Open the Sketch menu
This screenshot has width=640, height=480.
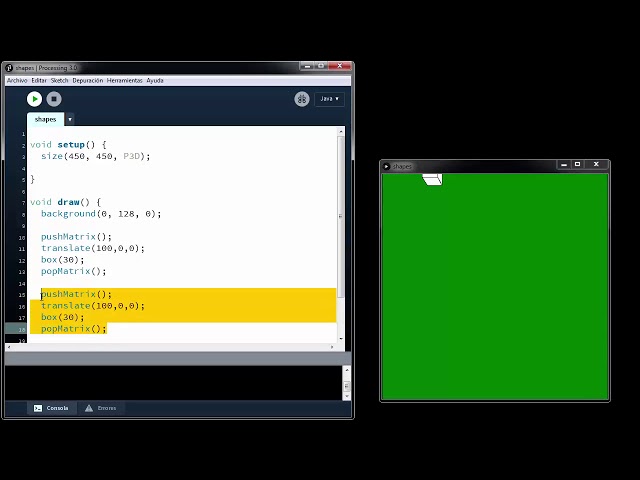tap(60, 80)
